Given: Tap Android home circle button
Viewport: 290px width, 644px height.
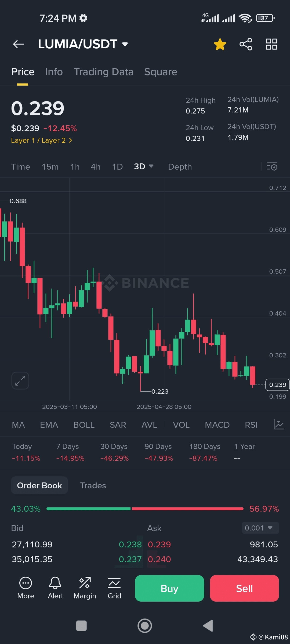Looking at the screenshot, I should [x=145, y=626].
